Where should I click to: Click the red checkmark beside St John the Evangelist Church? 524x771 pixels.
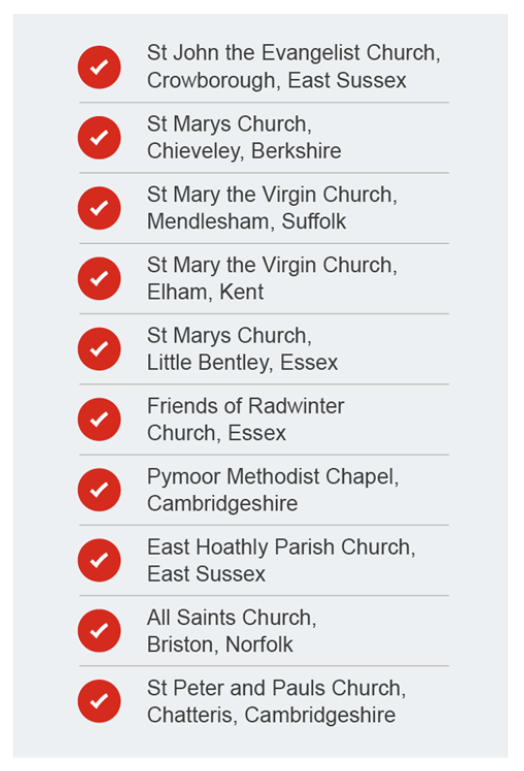[x=99, y=67]
